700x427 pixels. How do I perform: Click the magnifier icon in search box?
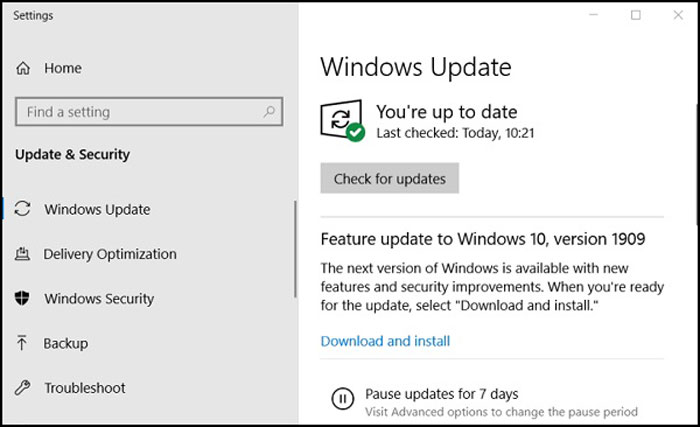click(x=269, y=111)
